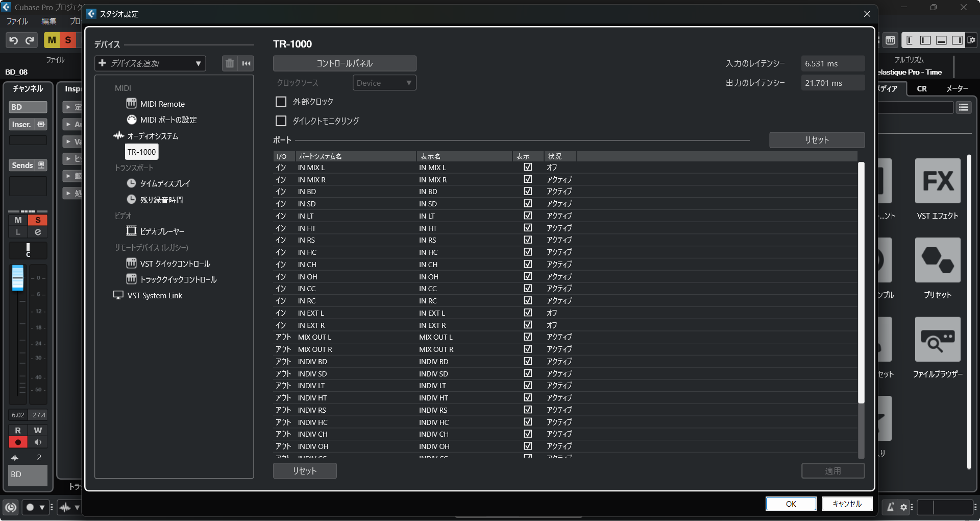Enable the 外部クロック checkbox

coord(281,102)
